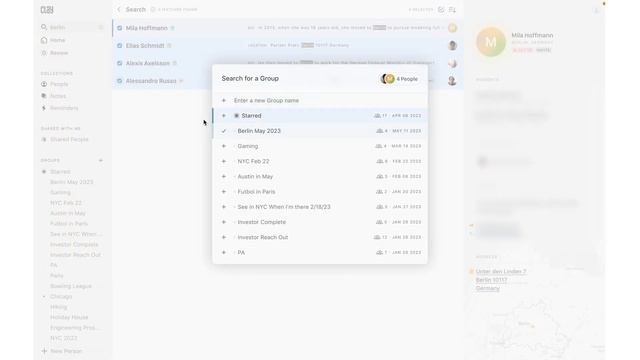Click Mila Hoffmann's large profile avatar
The width and height of the screenshot is (640, 360).
pyautogui.click(x=491, y=42)
